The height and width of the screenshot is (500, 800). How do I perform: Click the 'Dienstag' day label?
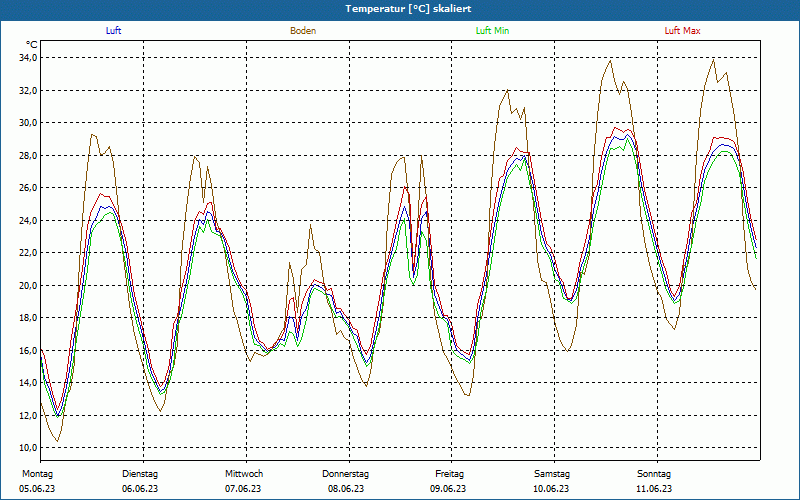(140, 474)
